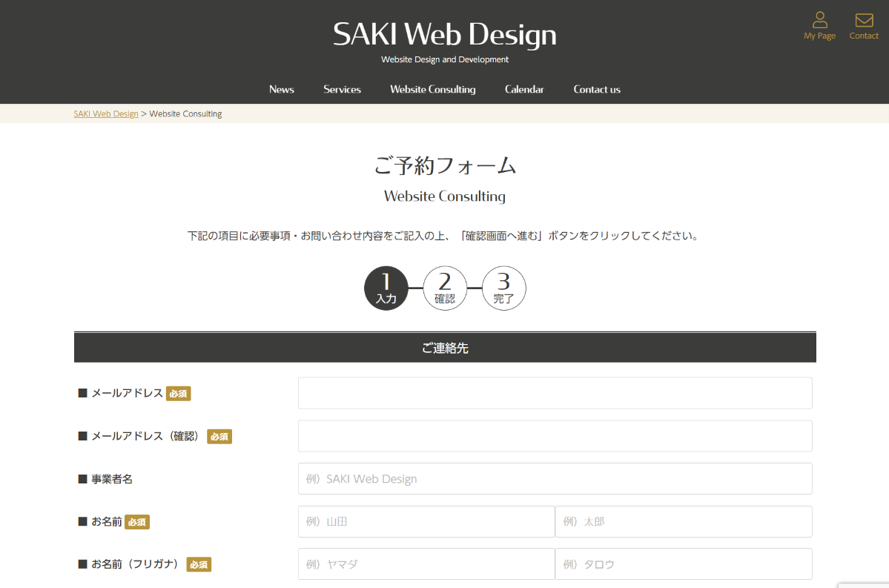This screenshot has width=889, height=588.
Task: Select Website Consulting in navigation bar
Action: point(432,89)
